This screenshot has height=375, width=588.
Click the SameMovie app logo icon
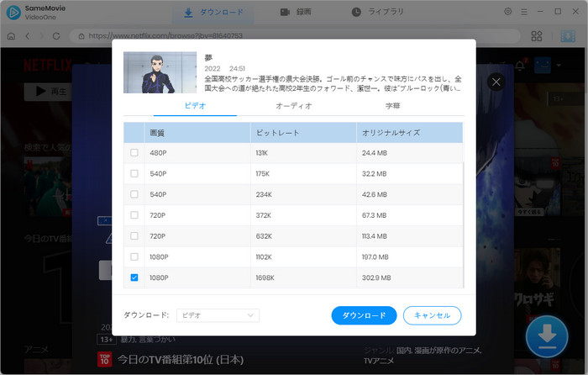13,13
